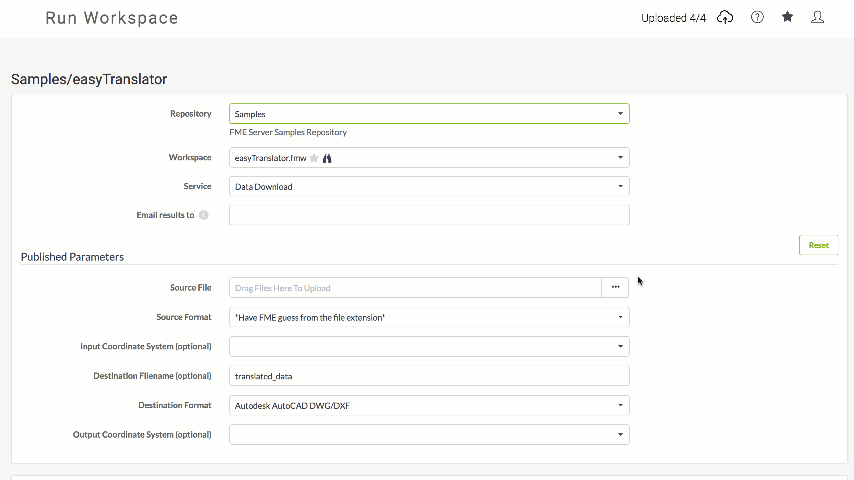854x480 pixels.
Task: Browse source files with the ellipsis button
Action: (x=615, y=288)
